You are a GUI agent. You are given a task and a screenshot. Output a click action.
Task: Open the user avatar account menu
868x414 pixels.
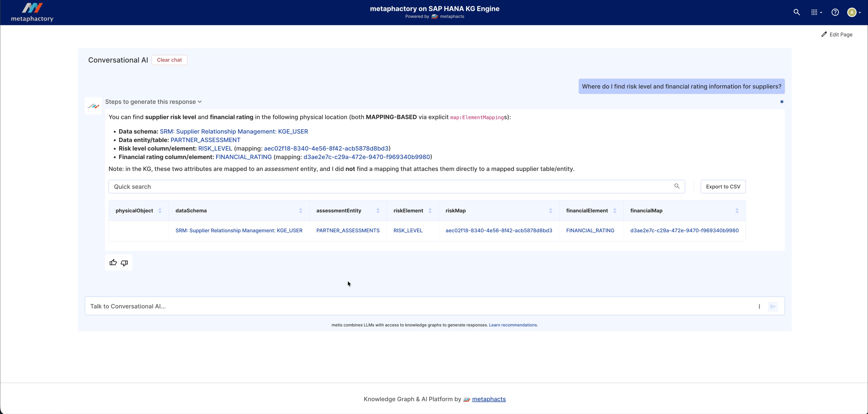coord(854,13)
